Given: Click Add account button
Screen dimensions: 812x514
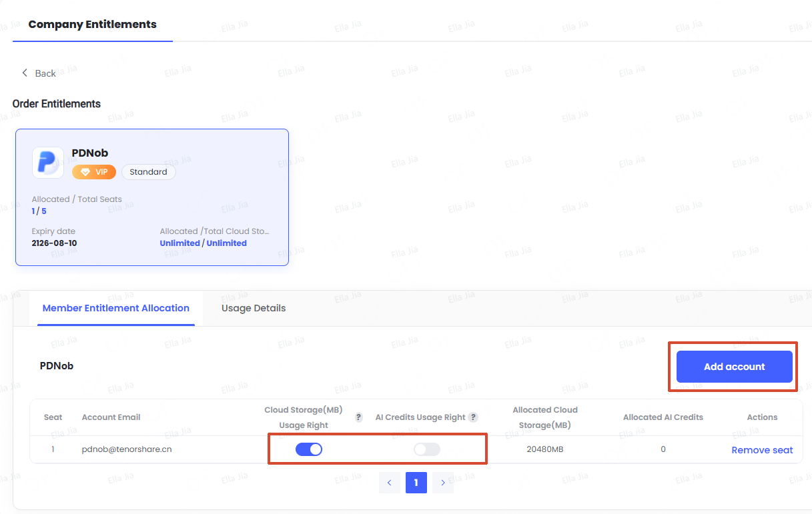Looking at the screenshot, I should pyautogui.click(x=735, y=367).
